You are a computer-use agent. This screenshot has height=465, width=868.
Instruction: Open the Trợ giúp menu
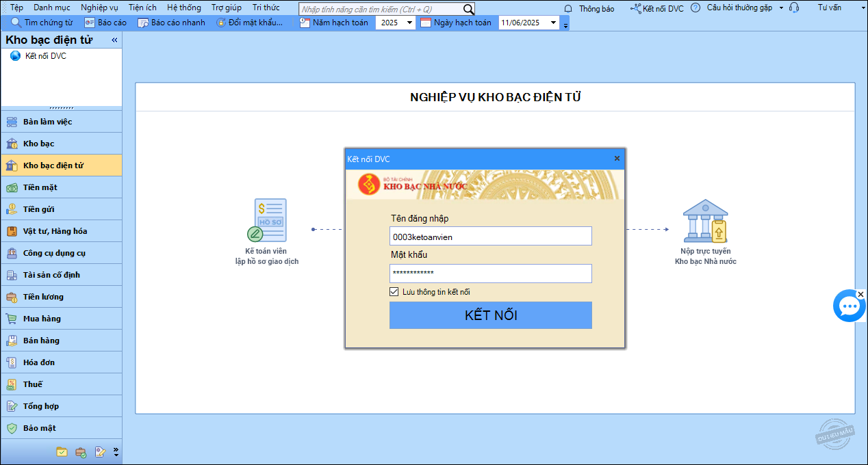point(227,8)
